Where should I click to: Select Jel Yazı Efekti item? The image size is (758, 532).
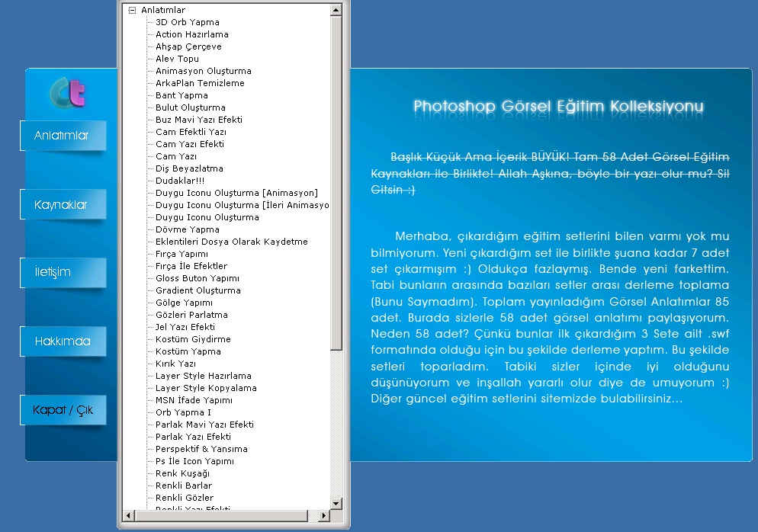pos(185,327)
